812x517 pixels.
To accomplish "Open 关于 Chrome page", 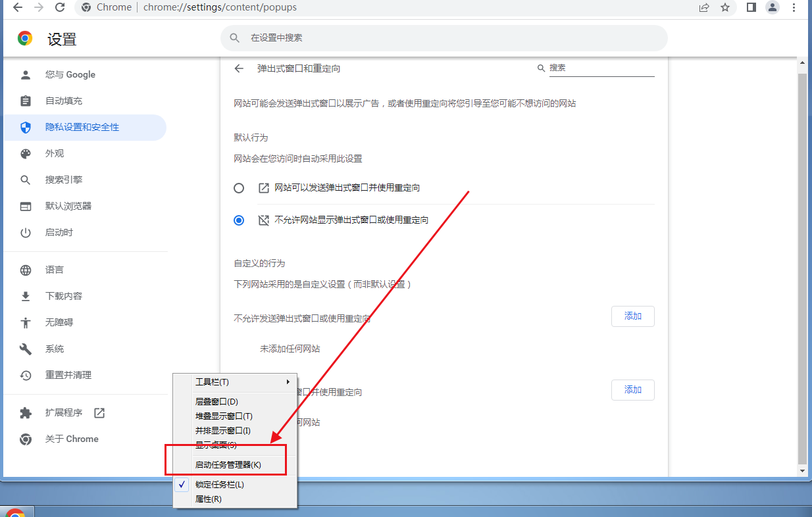I will (x=84, y=439).
